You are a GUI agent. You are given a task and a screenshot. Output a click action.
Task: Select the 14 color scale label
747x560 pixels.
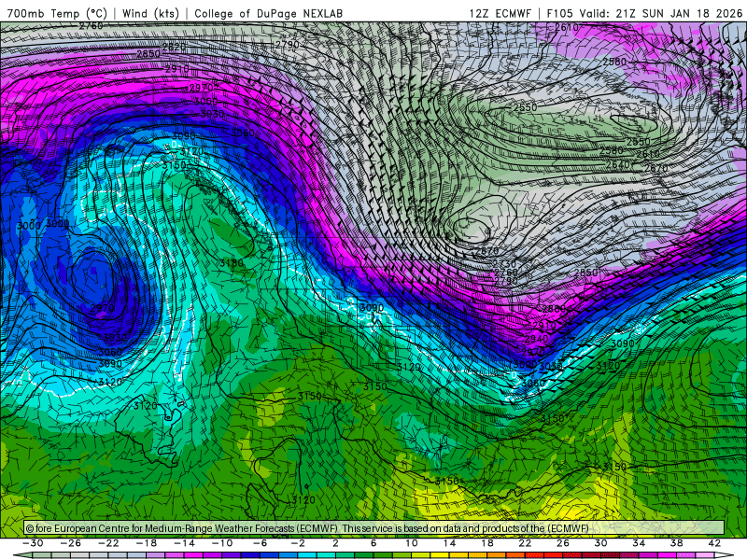click(x=449, y=543)
